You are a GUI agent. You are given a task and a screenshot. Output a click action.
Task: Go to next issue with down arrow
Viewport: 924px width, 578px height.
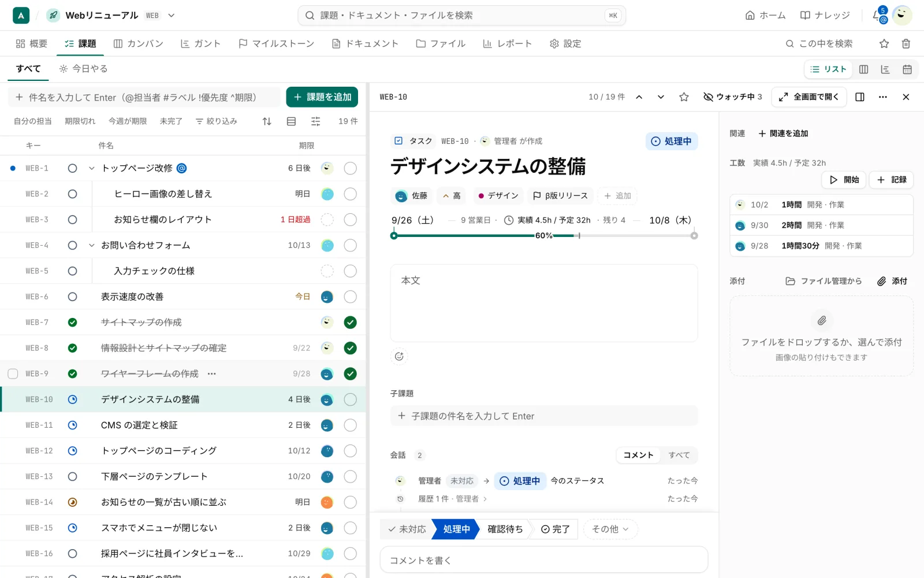click(661, 97)
